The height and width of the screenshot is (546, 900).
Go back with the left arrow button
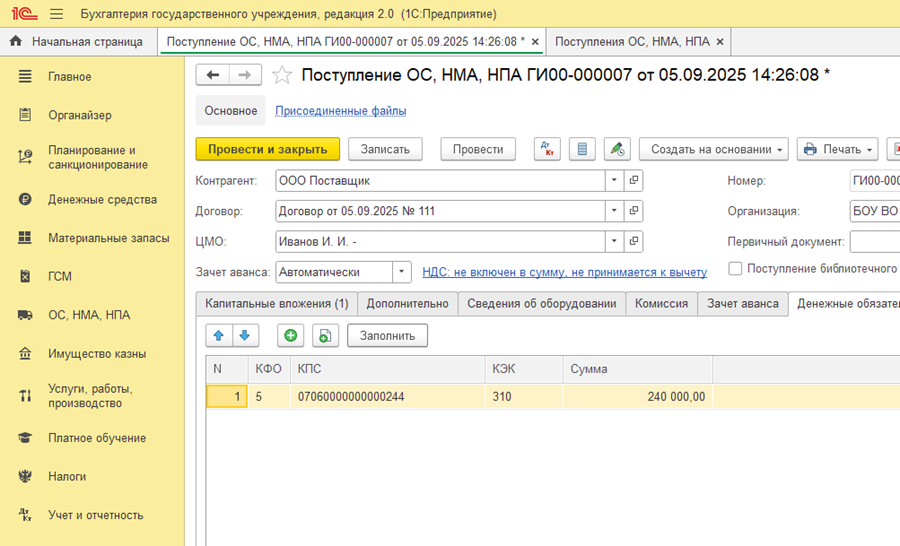pos(212,75)
